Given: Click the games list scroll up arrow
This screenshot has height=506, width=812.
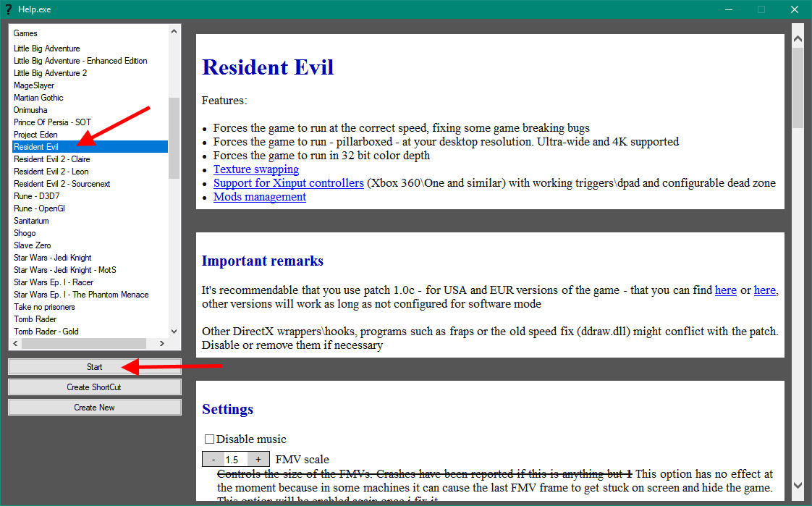Looking at the screenshot, I should [174, 32].
